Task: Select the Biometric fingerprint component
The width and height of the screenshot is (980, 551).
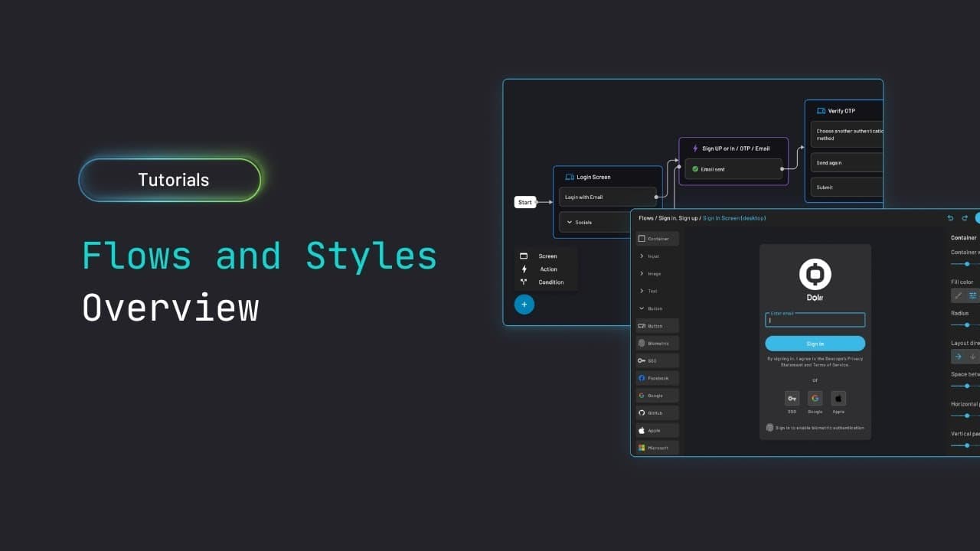Action: [657, 344]
